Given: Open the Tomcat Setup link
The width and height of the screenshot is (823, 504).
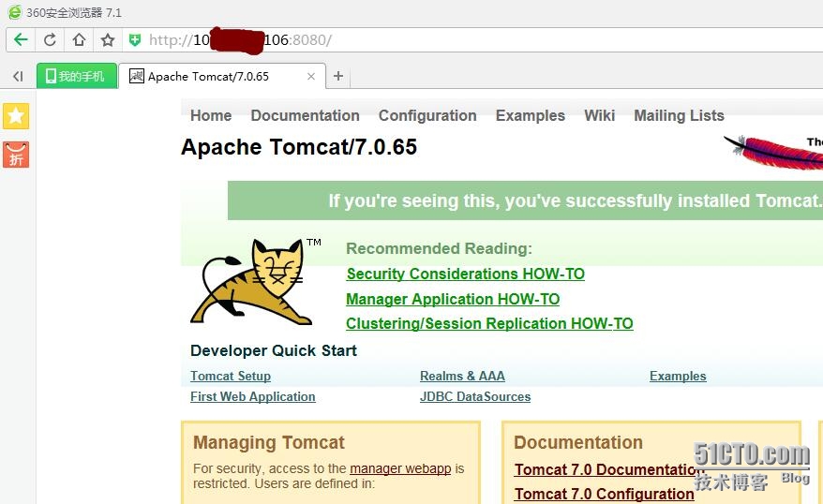Looking at the screenshot, I should (x=231, y=376).
